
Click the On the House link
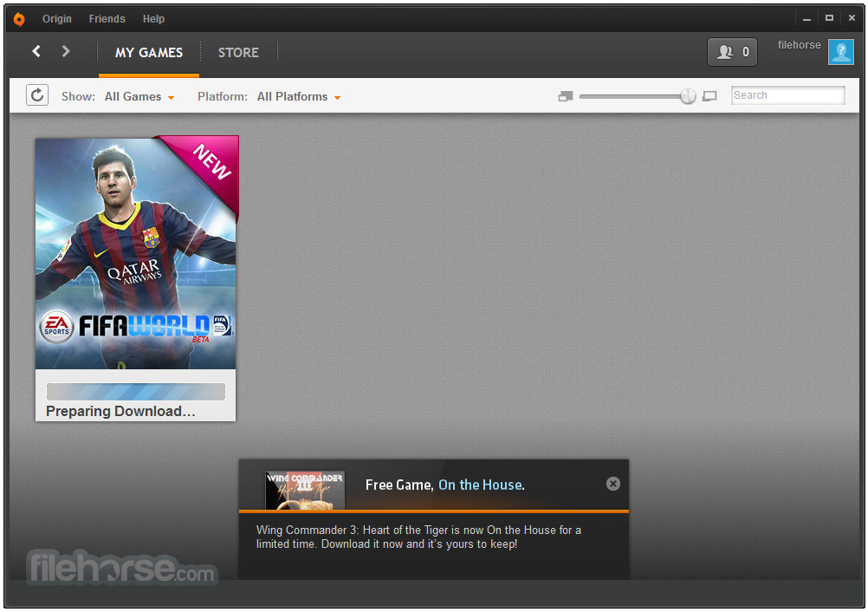(481, 485)
